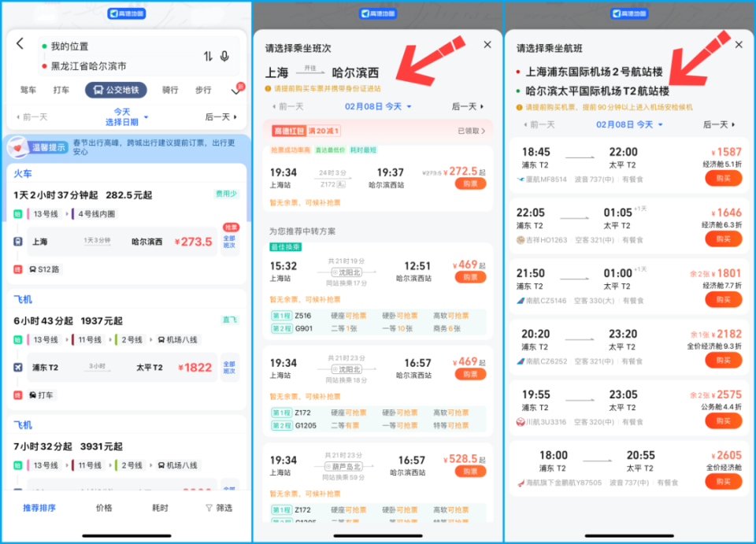Close the 请选择乘坐班次 train panel
The image size is (756, 544).
pyautogui.click(x=487, y=44)
